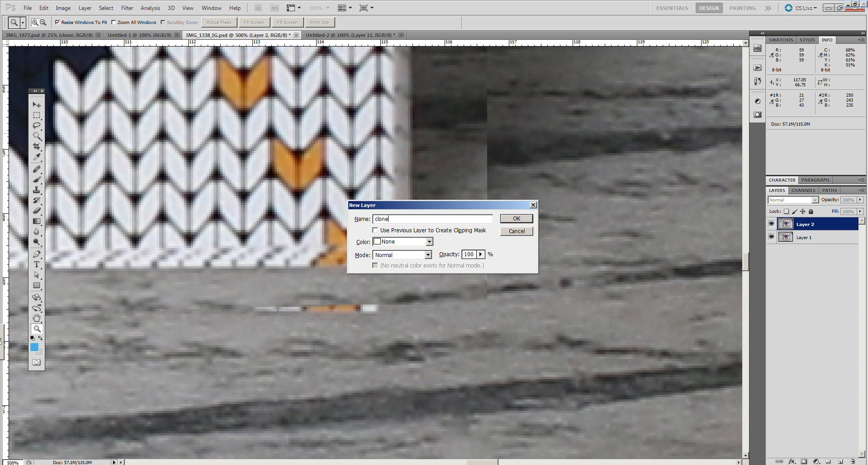Activate the Eyedropper tool
This screenshot has width=868, height=465.
tap(37, 157)
